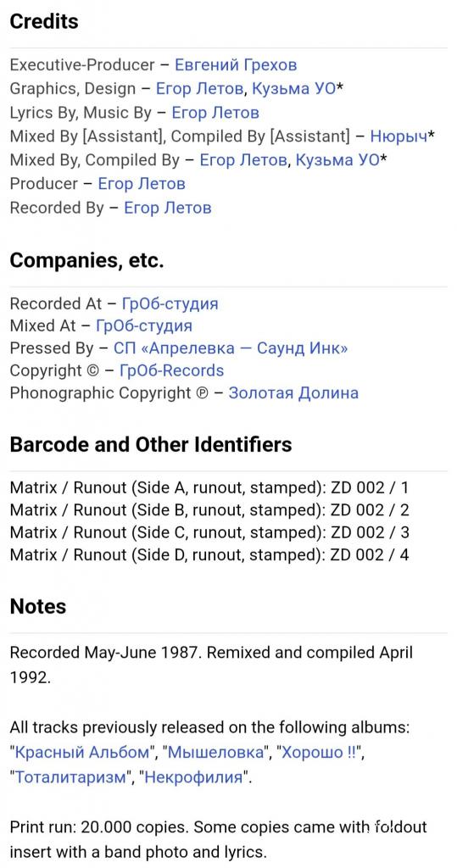Open Егор Летов link in Producer row
Image resolution: width=457 pixels, height=868 pixels.
142,184
